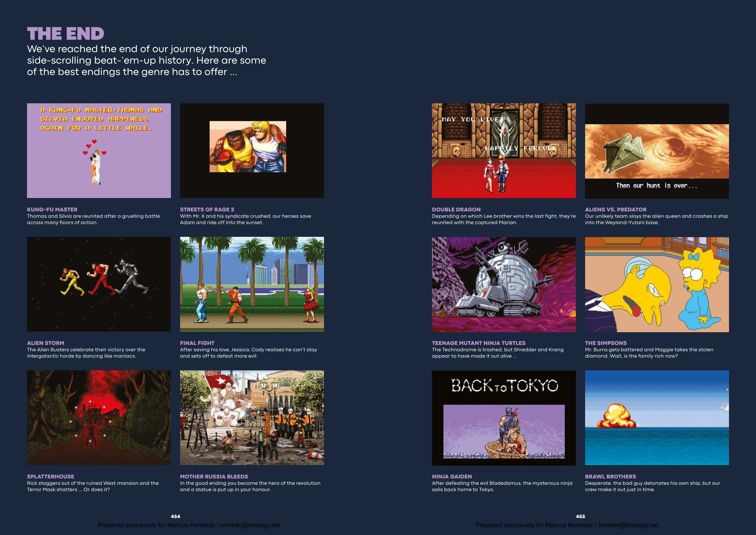This screenshot has height=535, width=756.
Task: Select the Splatterhouse burning mansion image
Action: click(x=99, y=418)
